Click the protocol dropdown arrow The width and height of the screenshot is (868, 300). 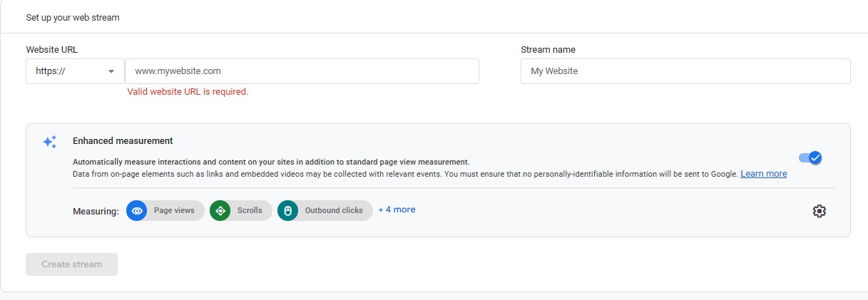point(111,71)
